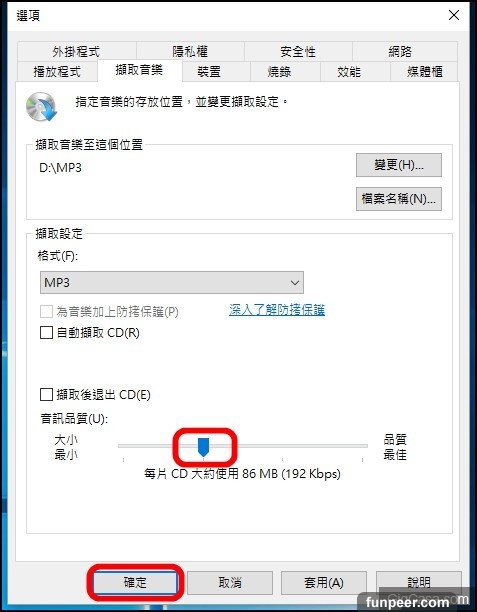Screen dimensions: 477x612
Task: Close the 選項 dialog with the X
Action: 454,15
